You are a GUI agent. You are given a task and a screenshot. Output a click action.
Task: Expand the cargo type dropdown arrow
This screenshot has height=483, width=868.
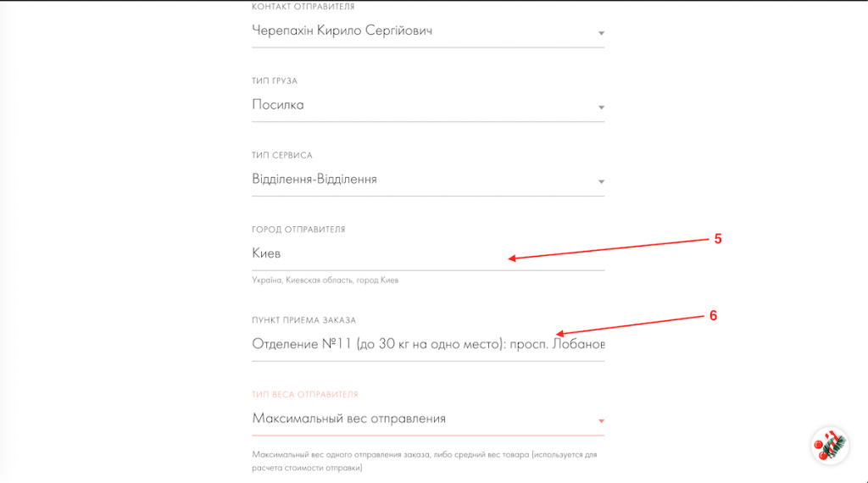[601, 108]
